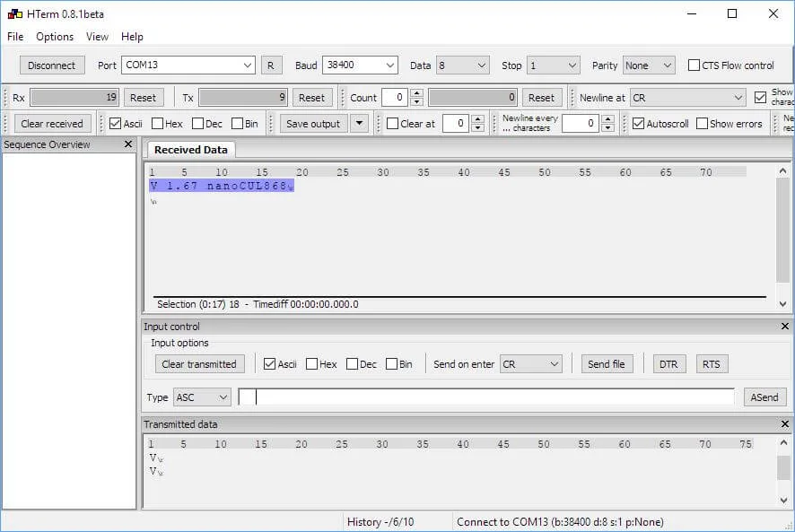Viewport: 795px width, 532px height.
Task: Click the Selection (0:17) 18 status line
Action: pyautogui.click(x=258, y=304)
